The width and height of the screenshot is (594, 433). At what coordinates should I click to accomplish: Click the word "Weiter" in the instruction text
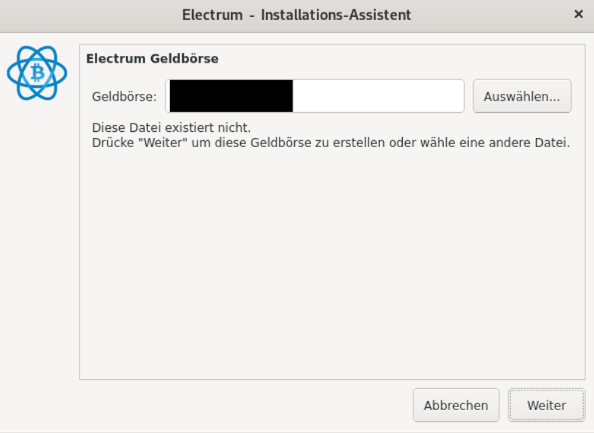click(x=164, y=143)
